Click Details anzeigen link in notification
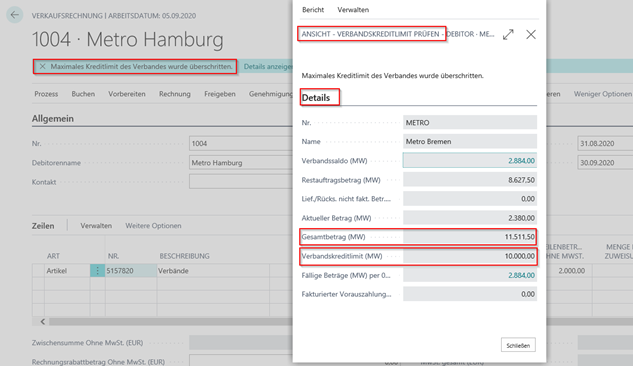 tap(268, 67)
